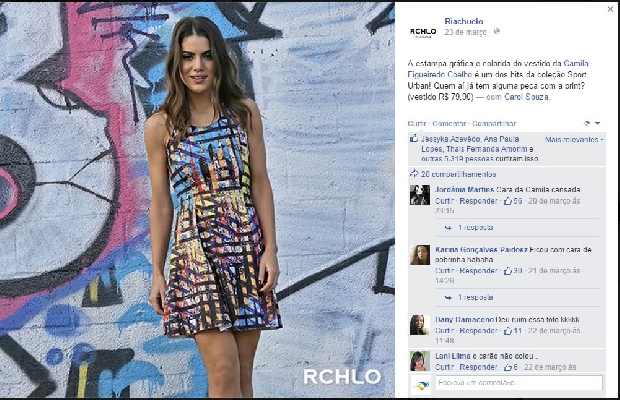The height and width of the screenshot is (400, 620).
Task: Click the thumbs-up icon on Dany Damaceno's comment
Action: coord(508,331)
